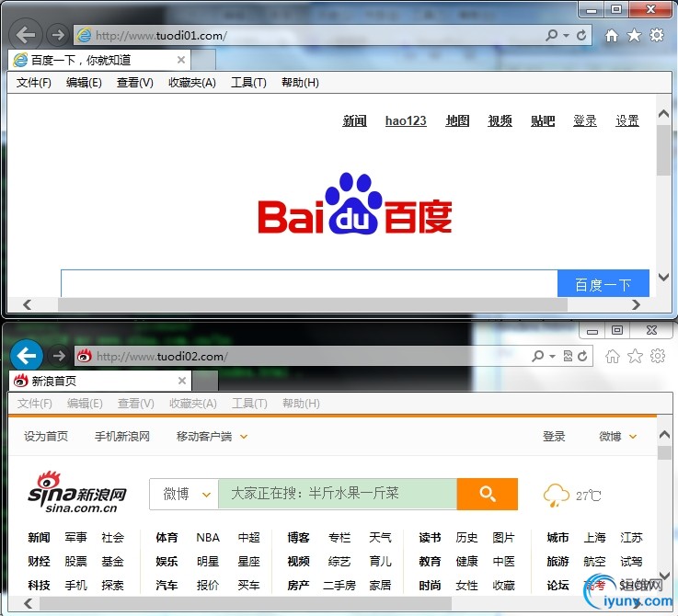Click the Sina 新浪网 logo

(x=77, y=493)
